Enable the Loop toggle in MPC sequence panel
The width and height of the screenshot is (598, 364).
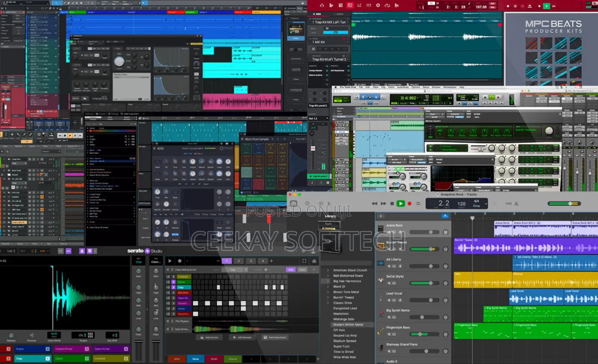(x=336, y=33)
